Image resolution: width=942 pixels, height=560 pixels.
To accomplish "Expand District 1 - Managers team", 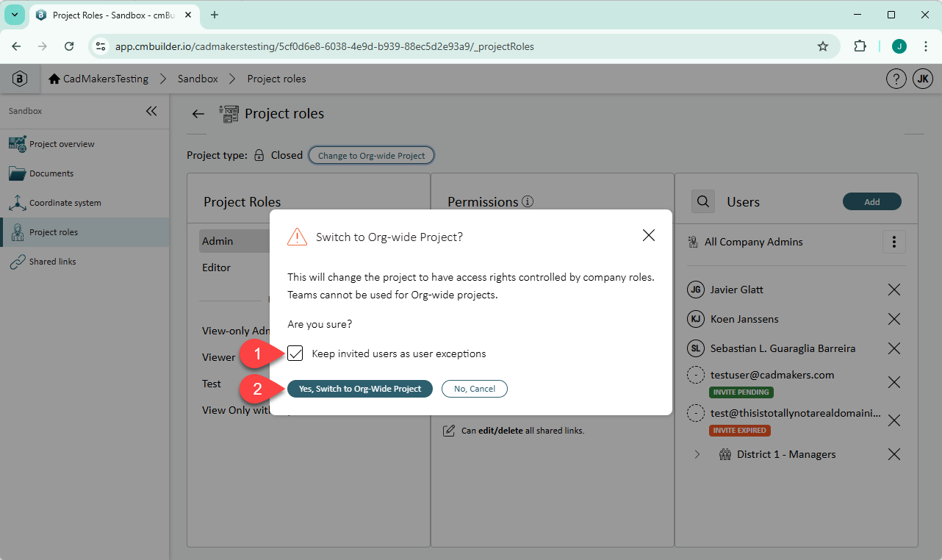I will (697, 454).
